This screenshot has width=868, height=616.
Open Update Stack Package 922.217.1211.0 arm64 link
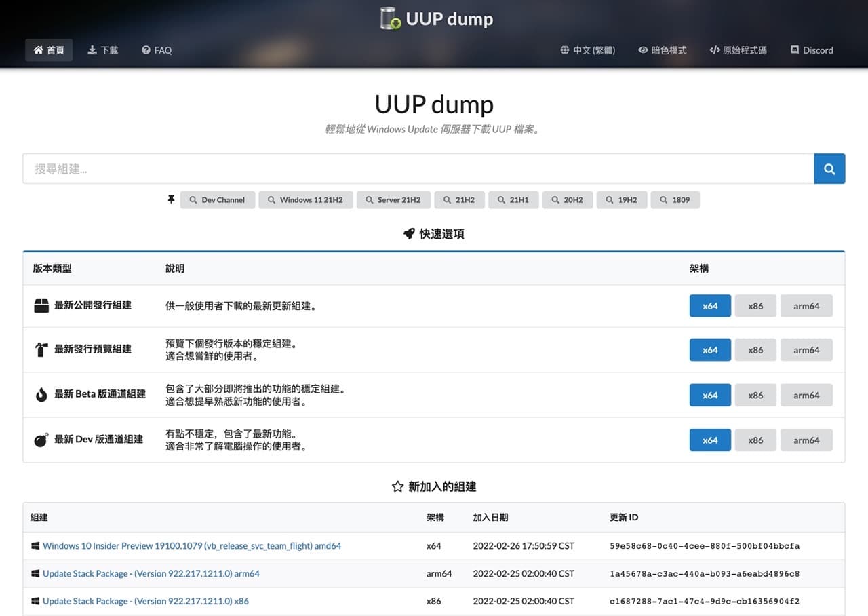[x=151, y=574]
